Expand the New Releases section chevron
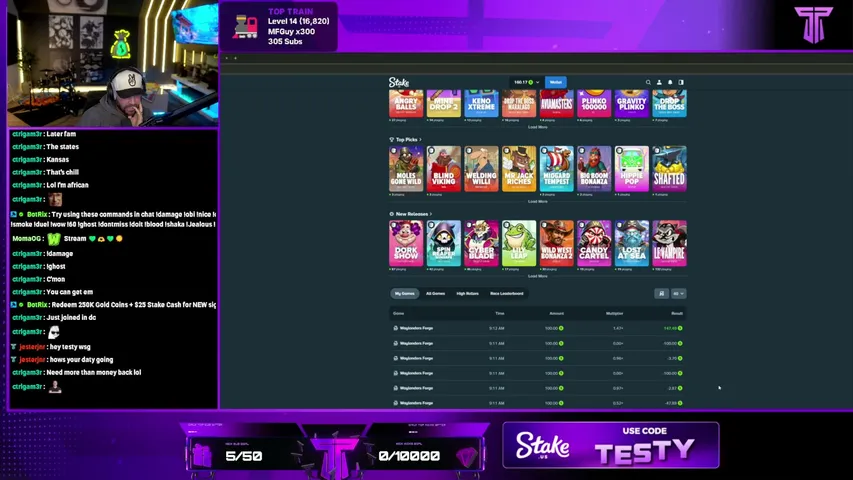Screen dimensions: 853x480 431,214
